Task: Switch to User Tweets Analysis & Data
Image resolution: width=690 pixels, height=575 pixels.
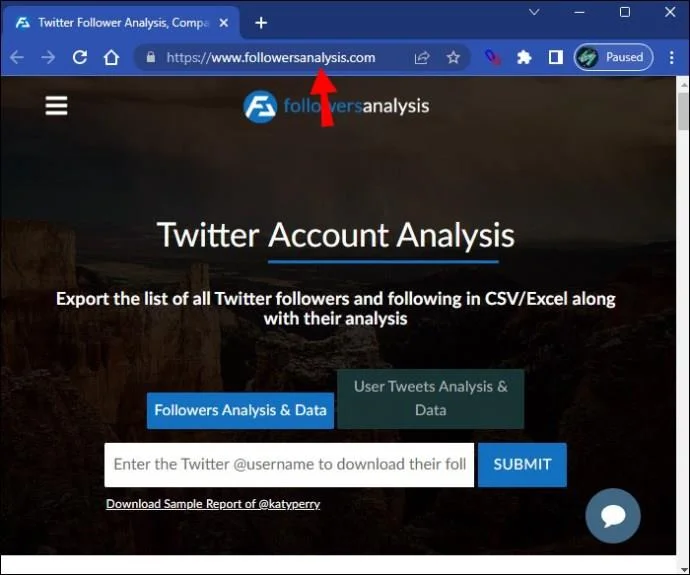Action: point(430,399)
